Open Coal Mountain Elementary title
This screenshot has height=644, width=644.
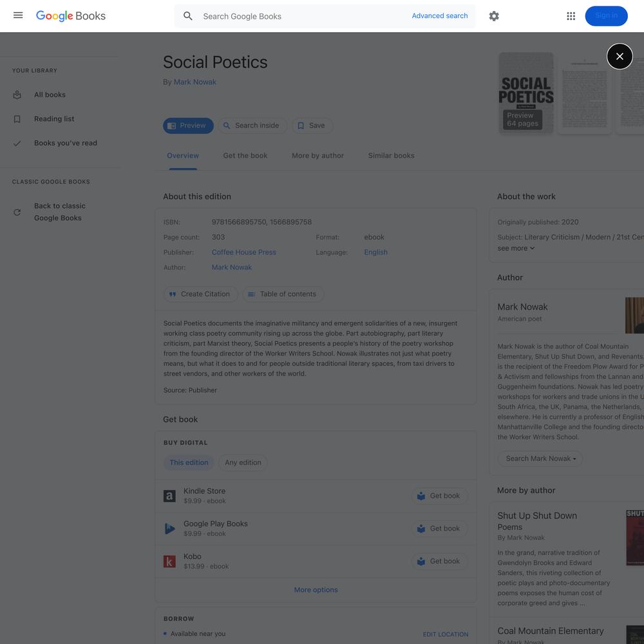coord(551,631)
